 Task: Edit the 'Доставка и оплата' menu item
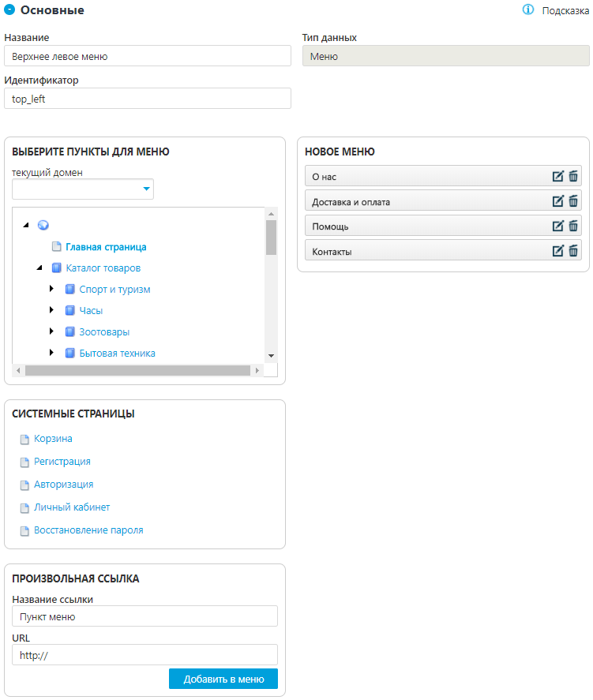(558, 201)
